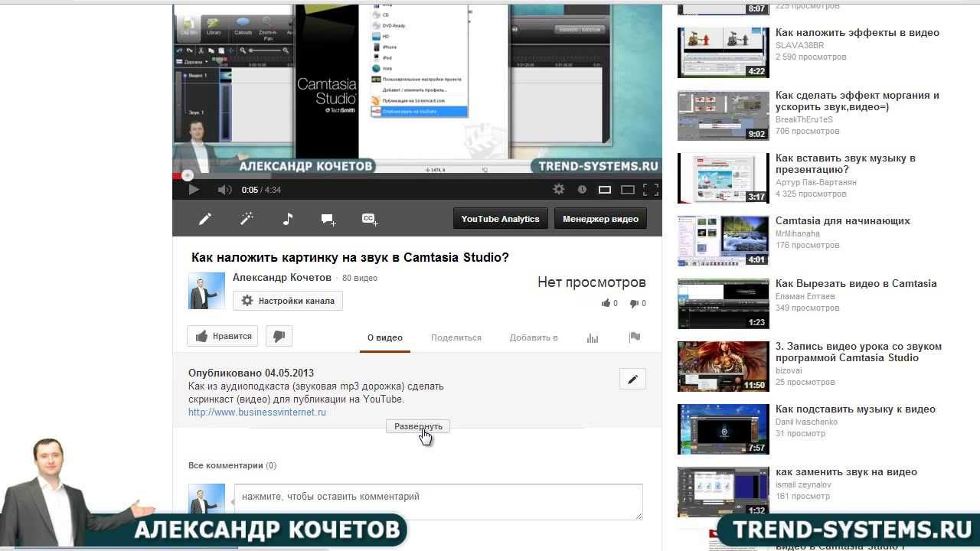Click uploader name Danil Ivaschenko
This screenshot has height=551, width=980.
coord(807,422)
